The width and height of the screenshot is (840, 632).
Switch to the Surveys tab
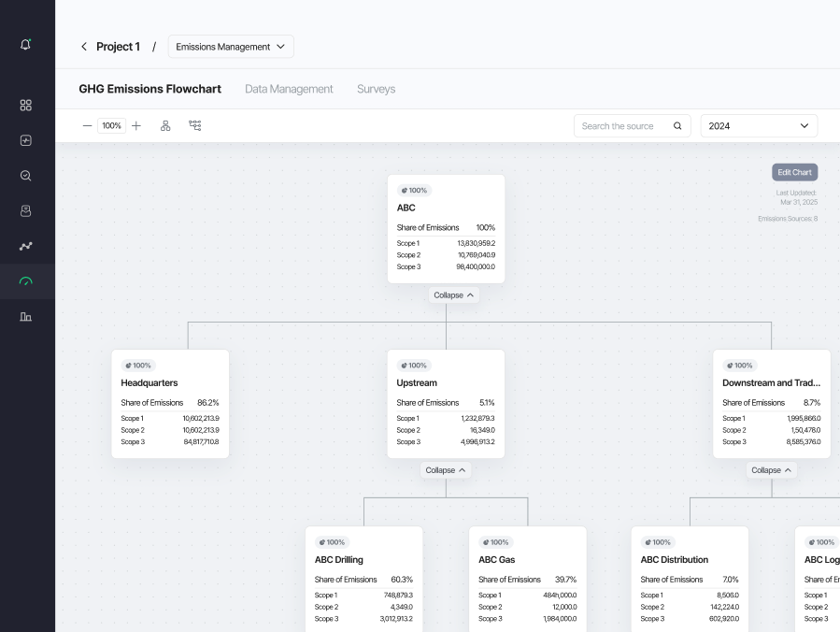(x=376, y=89)
